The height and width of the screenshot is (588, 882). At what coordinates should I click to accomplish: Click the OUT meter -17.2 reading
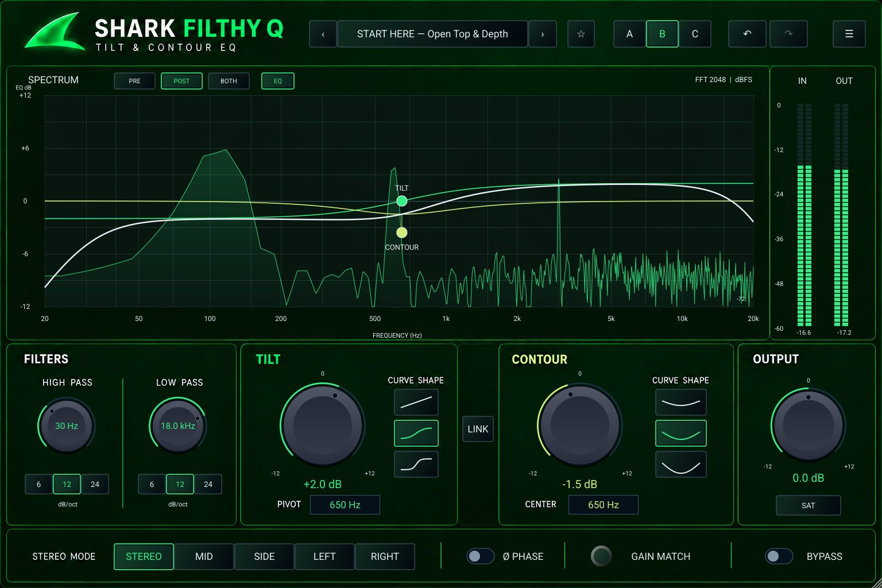[x=844, y=332]
